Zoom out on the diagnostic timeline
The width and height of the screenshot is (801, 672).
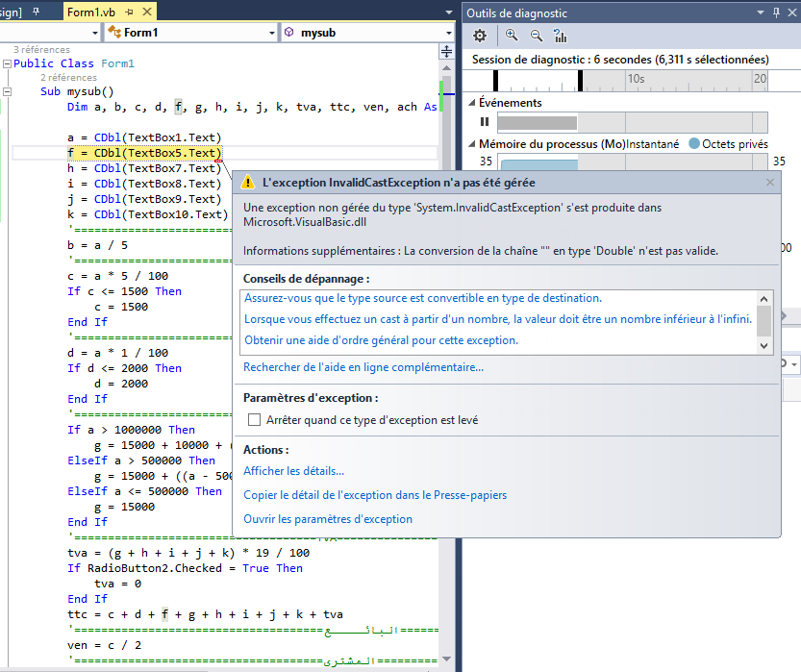(x=536, y=36)
